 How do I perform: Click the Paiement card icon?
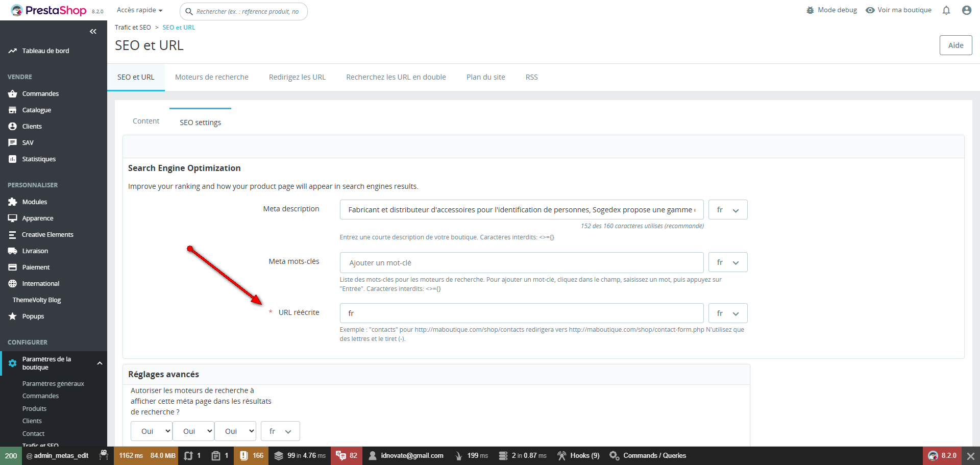[13, 267]
